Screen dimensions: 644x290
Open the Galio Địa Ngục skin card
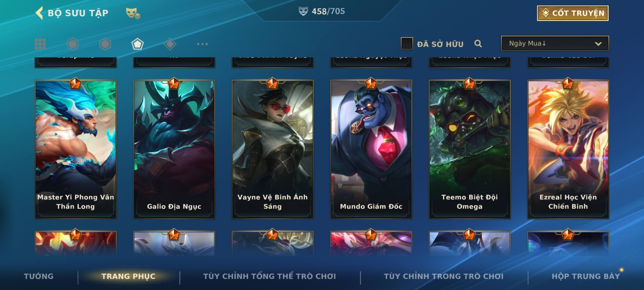[174, 149]
